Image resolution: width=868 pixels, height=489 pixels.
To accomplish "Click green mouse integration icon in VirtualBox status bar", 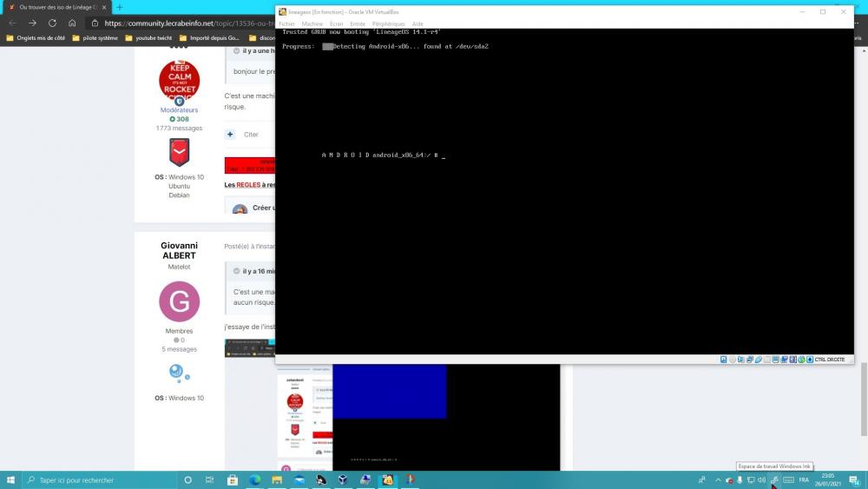I will coord(801,360).
